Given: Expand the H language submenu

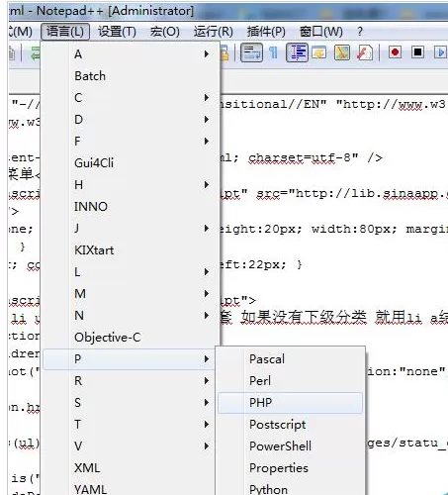Looking at the screenshot, I should click(x=132, y=184).
